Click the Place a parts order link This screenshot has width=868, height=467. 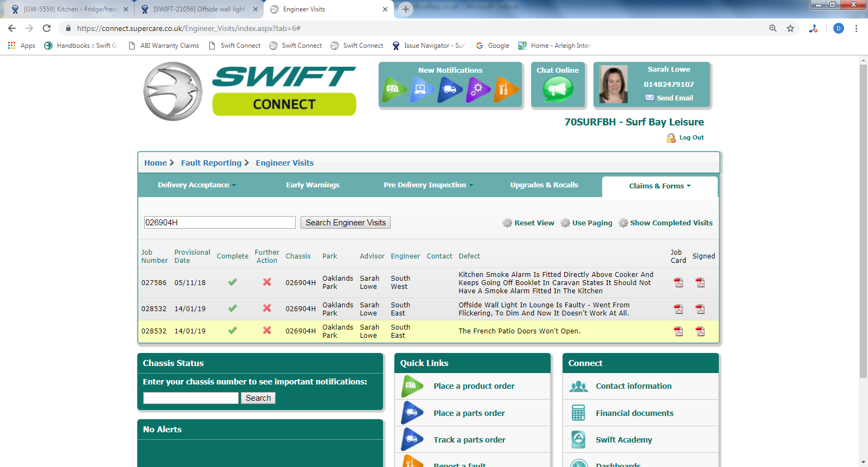click(x=469, y=413)
